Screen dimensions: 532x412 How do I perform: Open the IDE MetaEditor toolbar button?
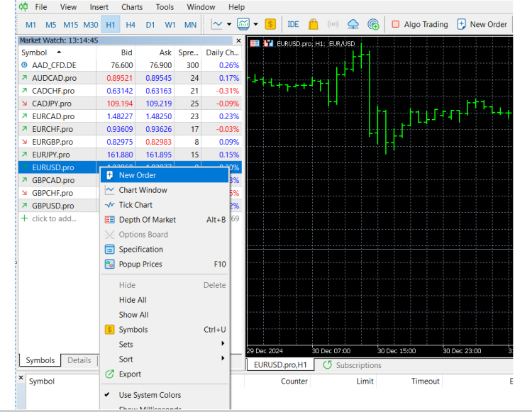pyautogui.click(x=293, y=24)
